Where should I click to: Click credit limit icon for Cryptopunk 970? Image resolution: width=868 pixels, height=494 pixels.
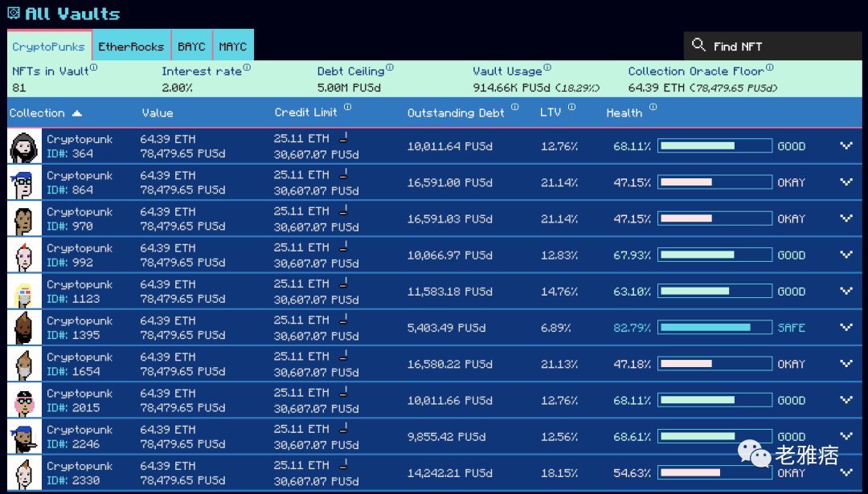[x=344, y=210]
